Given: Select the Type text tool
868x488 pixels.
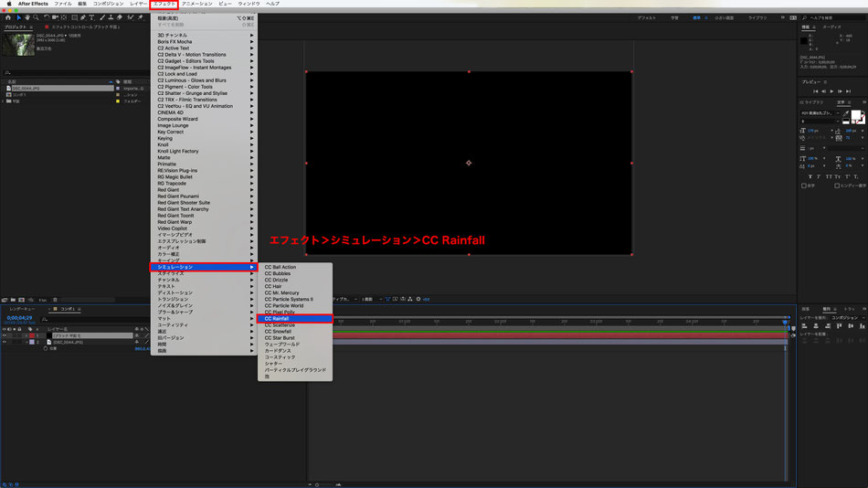Looking at the screenshot, I should pos(91,17).
